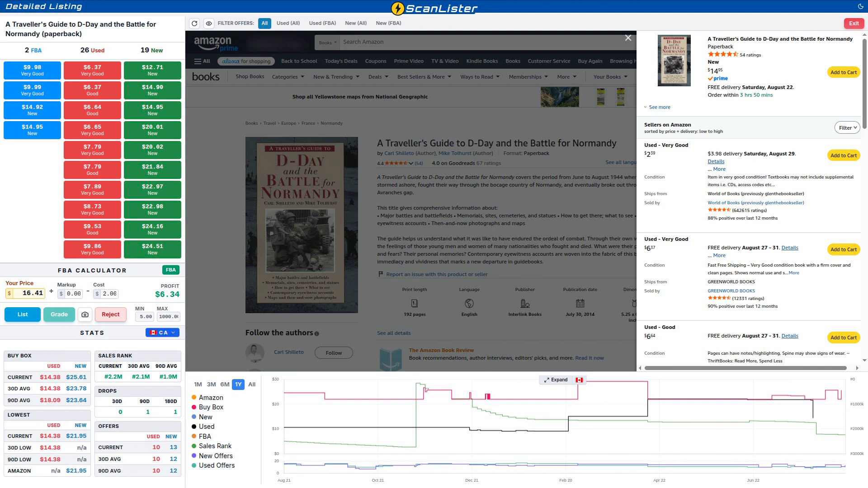Expand See more in the offer panel
This screenshot has height=488, width=868.
(x=657, y=108)
